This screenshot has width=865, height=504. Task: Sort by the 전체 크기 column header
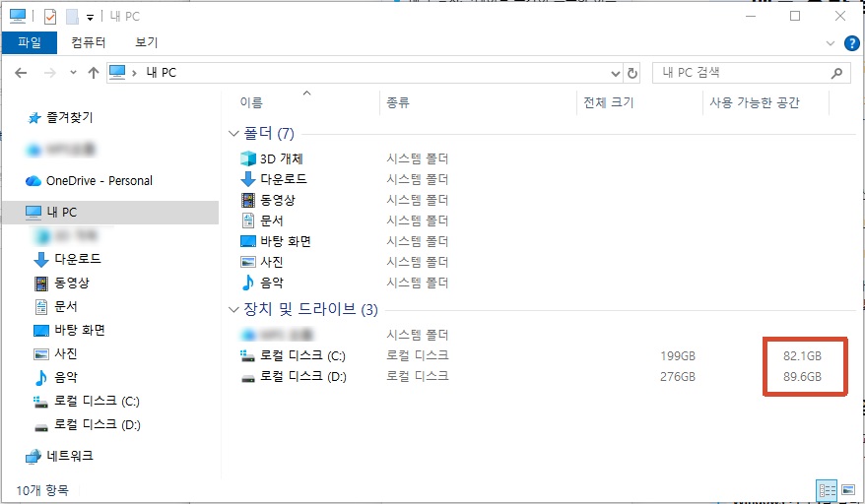click(x=609, y=102)
